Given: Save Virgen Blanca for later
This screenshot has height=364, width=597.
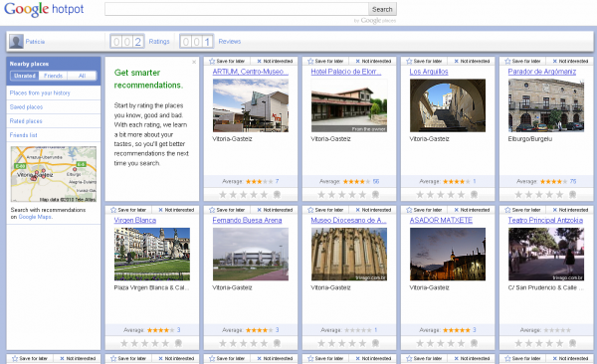Looking at the screenshot, I should pyautogui.click(x=128, y=210).
